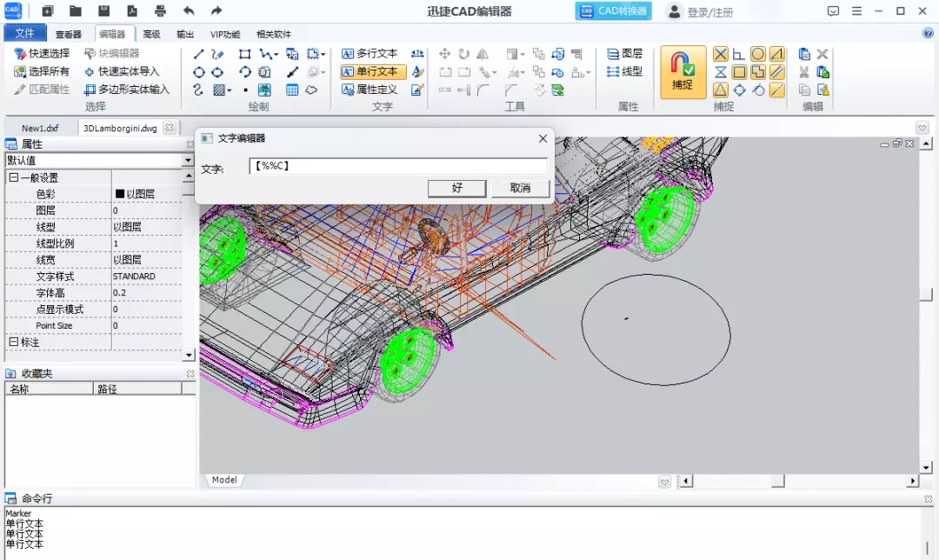Click the black 色彩 color swatch
This screenshot has height=560, width=939.
click(x=120, y=194)
